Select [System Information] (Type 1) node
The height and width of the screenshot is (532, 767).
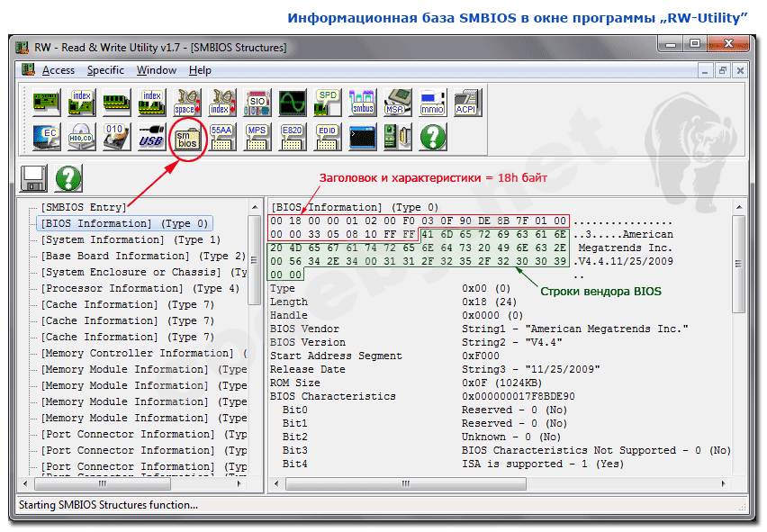tap(130, 239)
